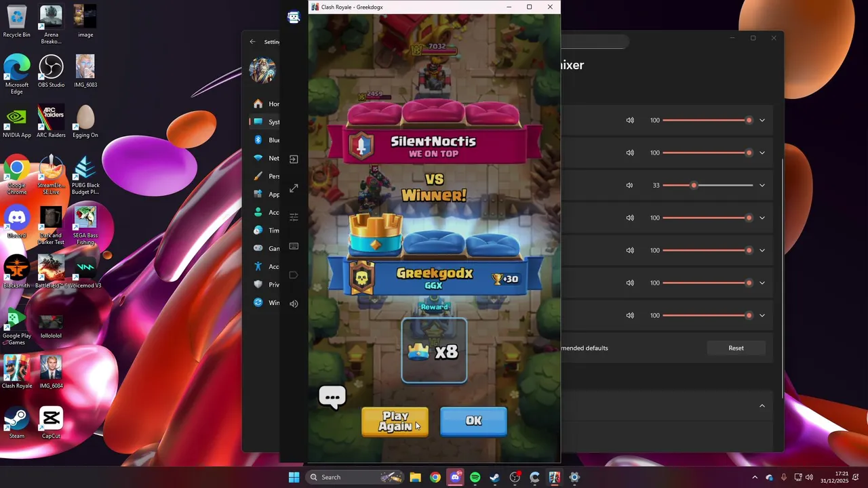Open the emote chat speech bubble

pos(332,397)
